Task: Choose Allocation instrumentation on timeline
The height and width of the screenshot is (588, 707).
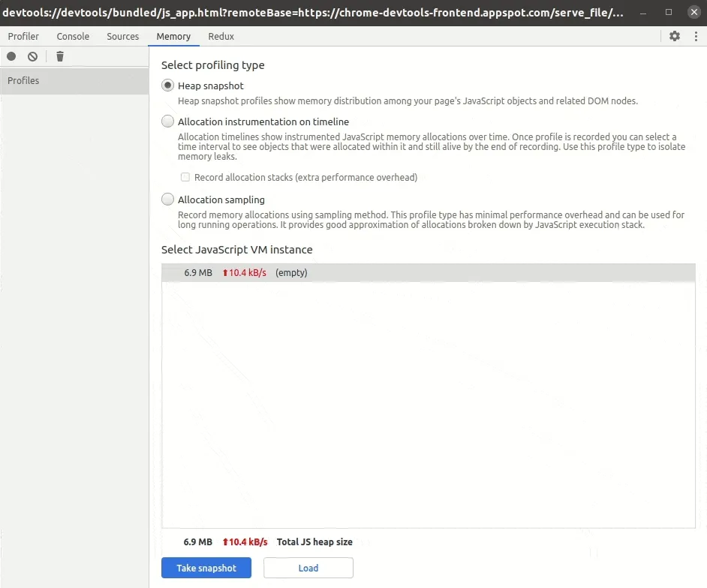Action: click(x=167, y=121)
